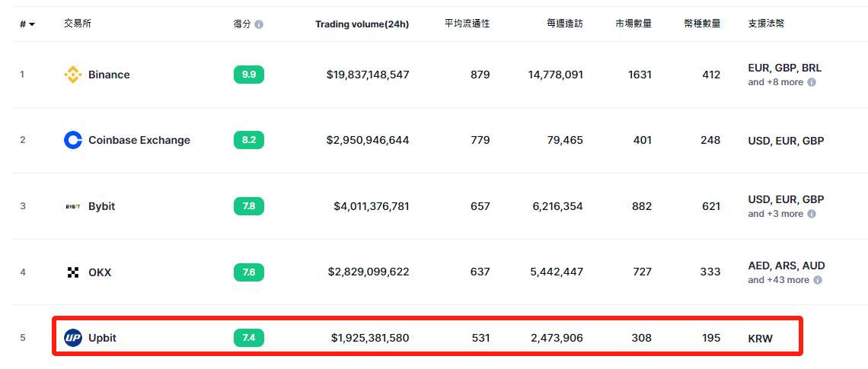Click Bybit markets count 882
This screenshot has height=369, width=868.
tap(642, 206)
